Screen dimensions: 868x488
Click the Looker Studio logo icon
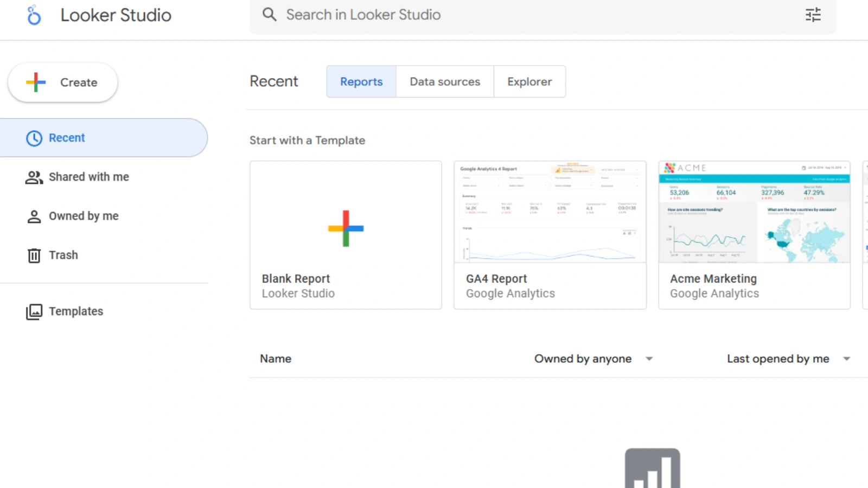[x=34, y=15]
